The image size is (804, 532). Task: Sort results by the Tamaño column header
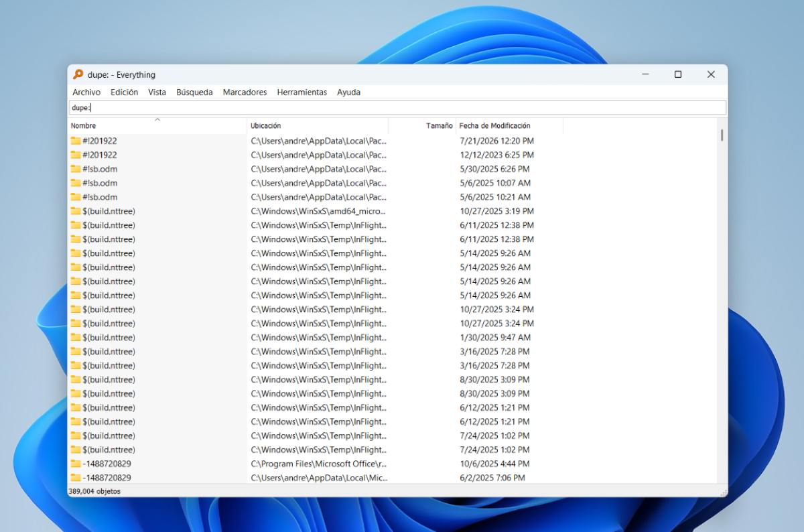(x=422, y=126)
